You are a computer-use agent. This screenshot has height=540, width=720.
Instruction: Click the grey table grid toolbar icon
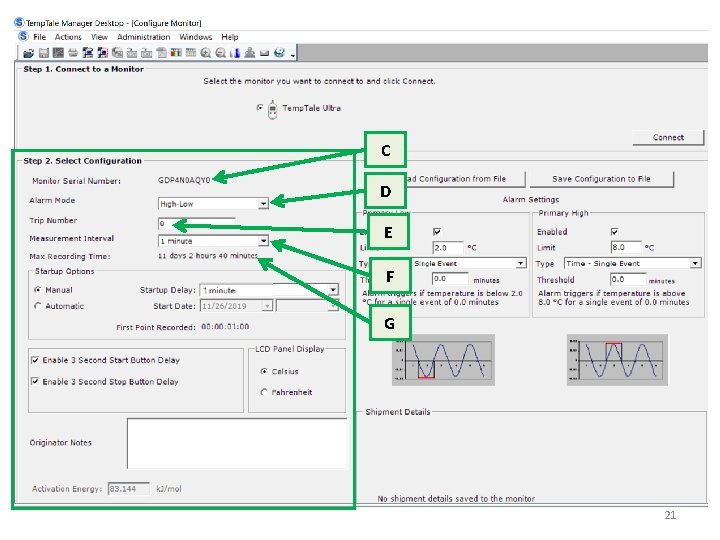[x=191, y=53]
